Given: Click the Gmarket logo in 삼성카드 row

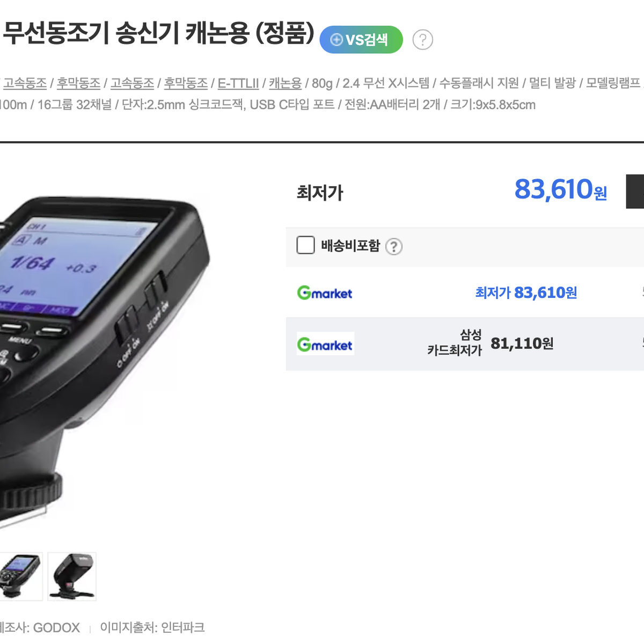Looking at the screenshot, I should (325, 344).
